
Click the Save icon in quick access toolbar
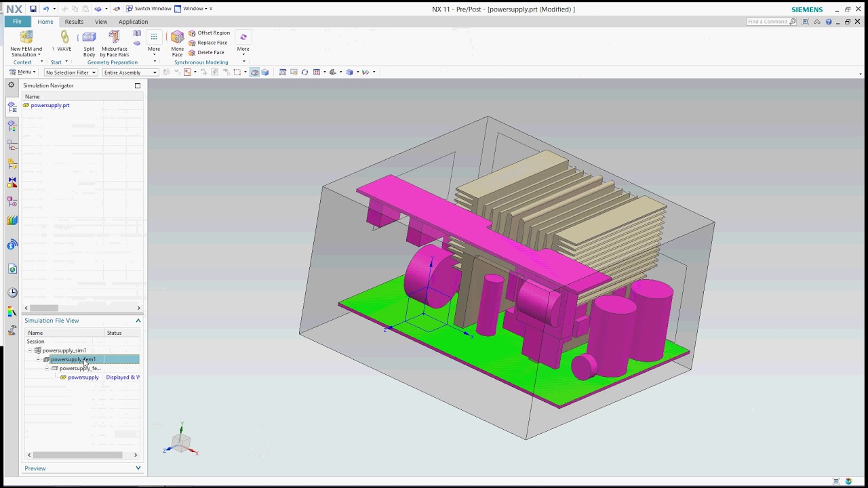(x=33, y=9)
